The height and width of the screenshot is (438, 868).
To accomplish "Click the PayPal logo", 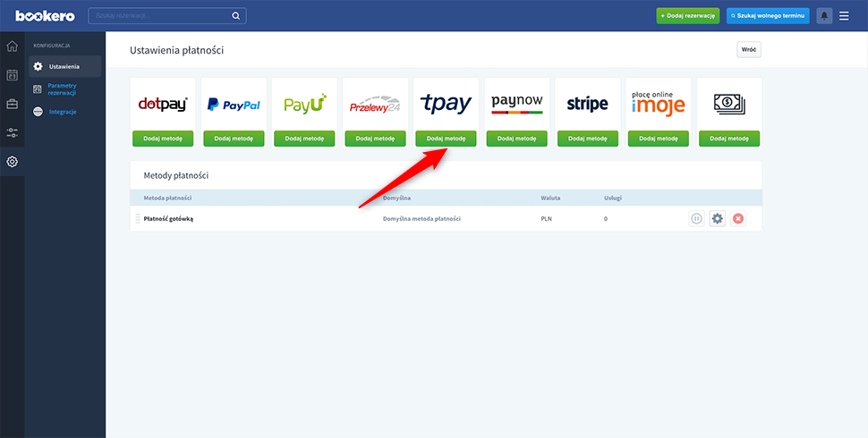I will (234, 105).
